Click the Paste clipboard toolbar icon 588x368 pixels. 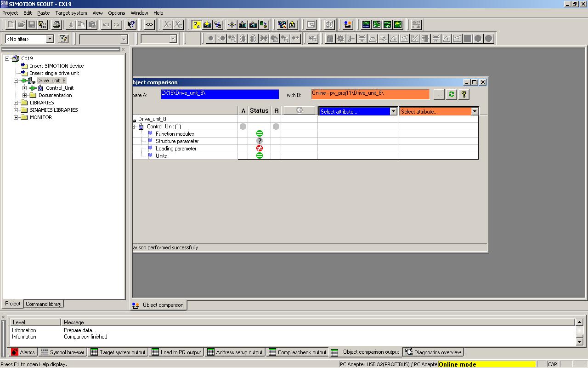[92, 25]
